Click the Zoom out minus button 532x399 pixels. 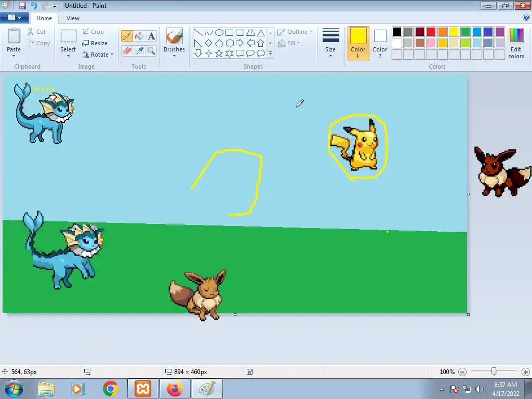pos(462,372)
